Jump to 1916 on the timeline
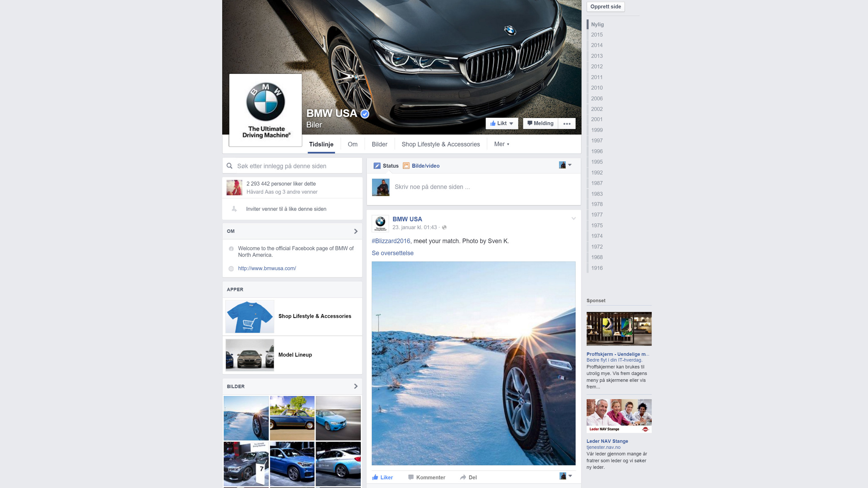Screen dimensions: 868x488 (597, 268)
